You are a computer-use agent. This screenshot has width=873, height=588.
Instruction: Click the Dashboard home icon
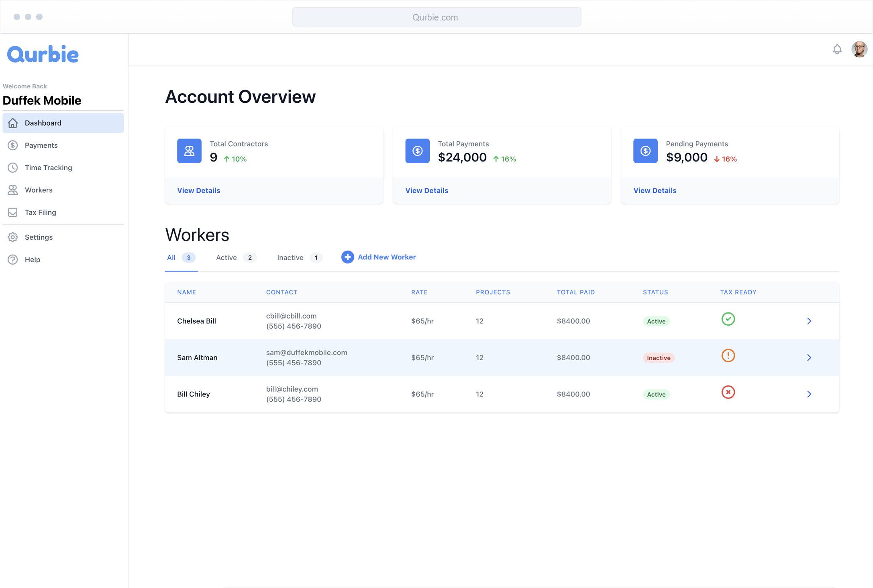[x=13, y=123]
